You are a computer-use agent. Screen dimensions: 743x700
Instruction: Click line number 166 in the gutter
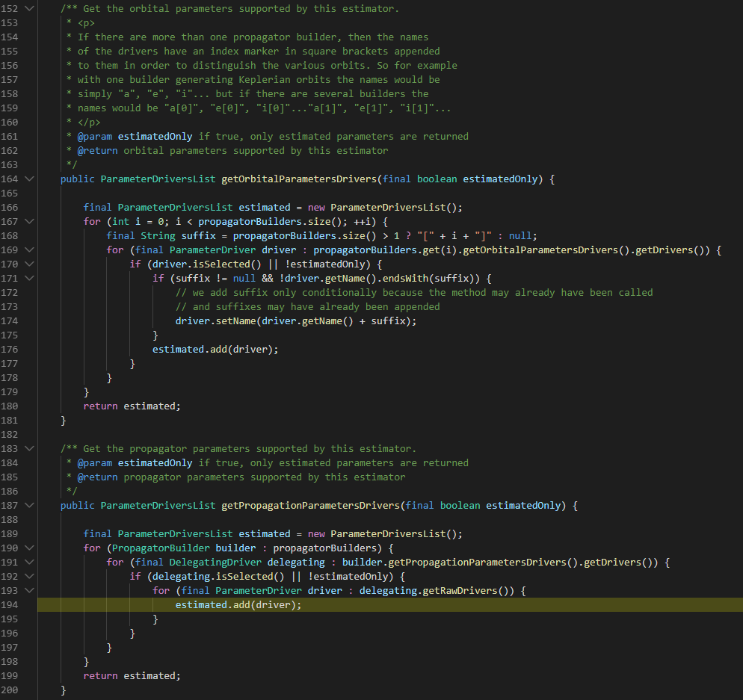pos(10,208)
